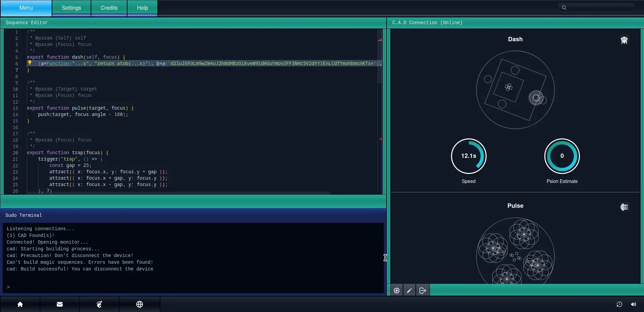
Task: Mute sound with the speaker icon
Action: coord(633,304)
